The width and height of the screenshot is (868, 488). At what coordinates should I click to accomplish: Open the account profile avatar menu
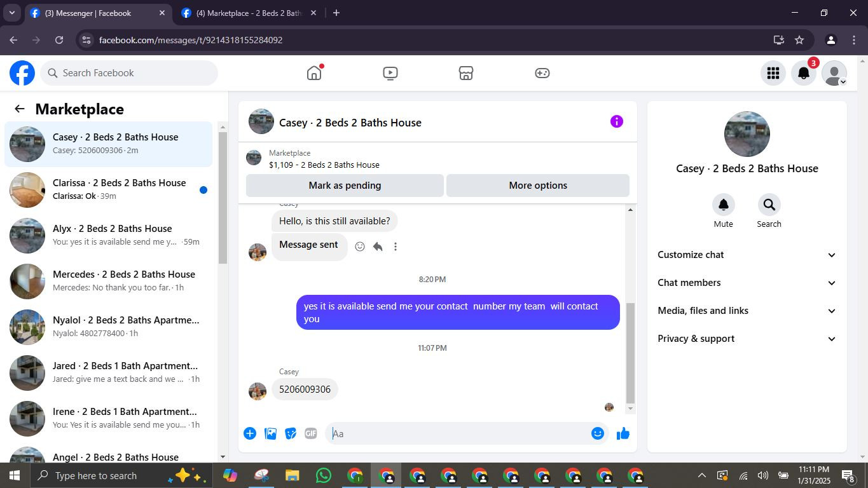click(834, 73)
